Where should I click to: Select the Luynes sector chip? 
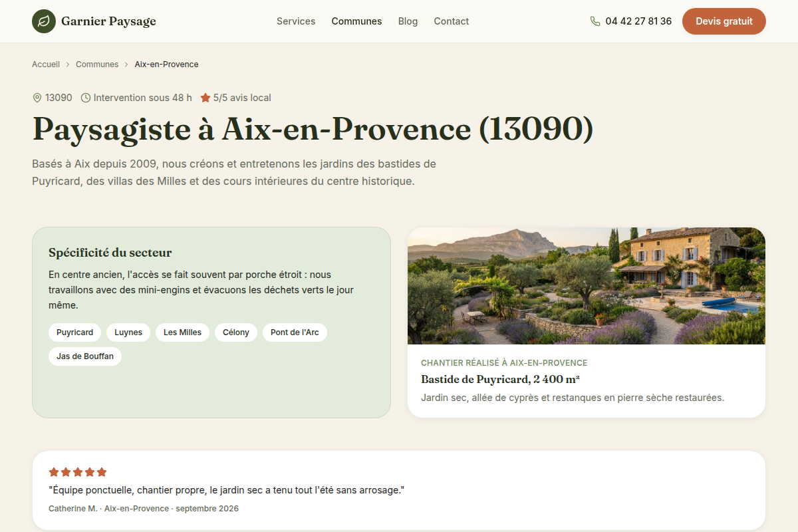point(128,332)
